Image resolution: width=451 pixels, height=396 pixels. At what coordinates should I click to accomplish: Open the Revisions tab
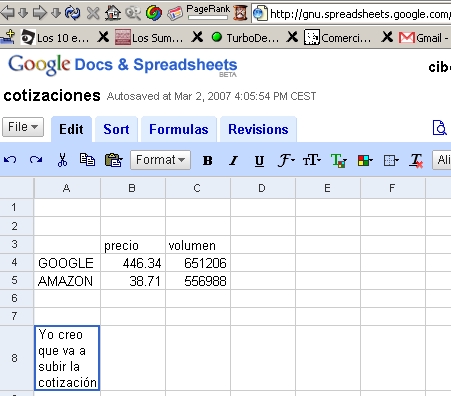click(258, 129)
